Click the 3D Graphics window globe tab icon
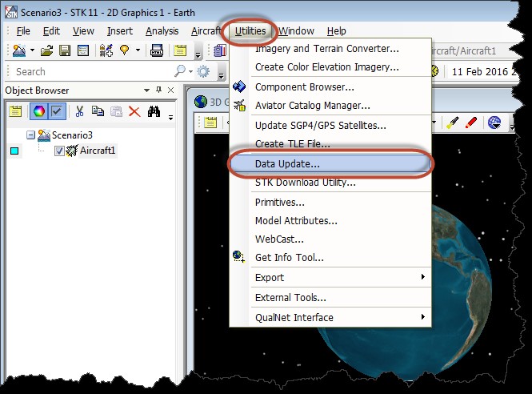 pos(201,102)
